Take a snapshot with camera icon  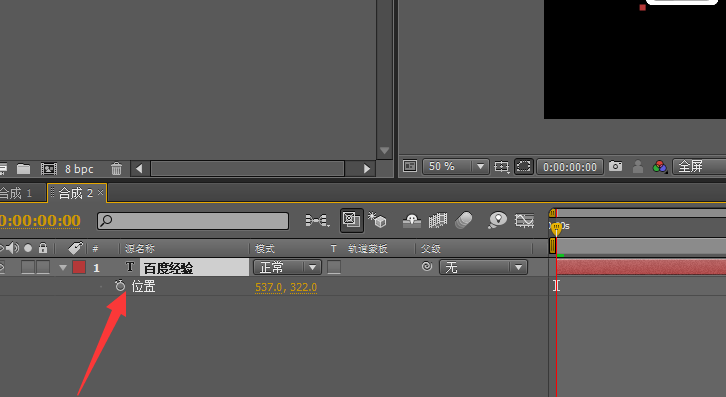point(615,166)
